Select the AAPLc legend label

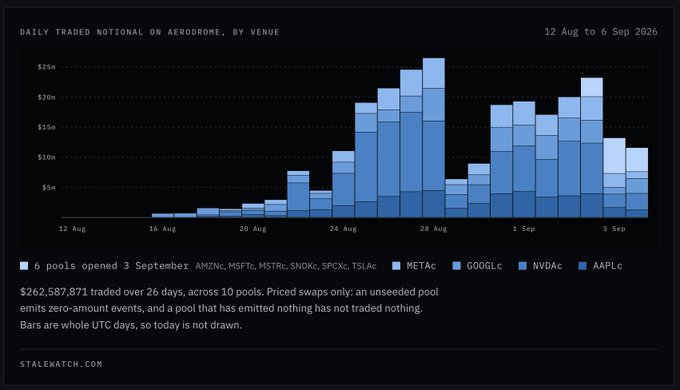(x=608, y=266)
